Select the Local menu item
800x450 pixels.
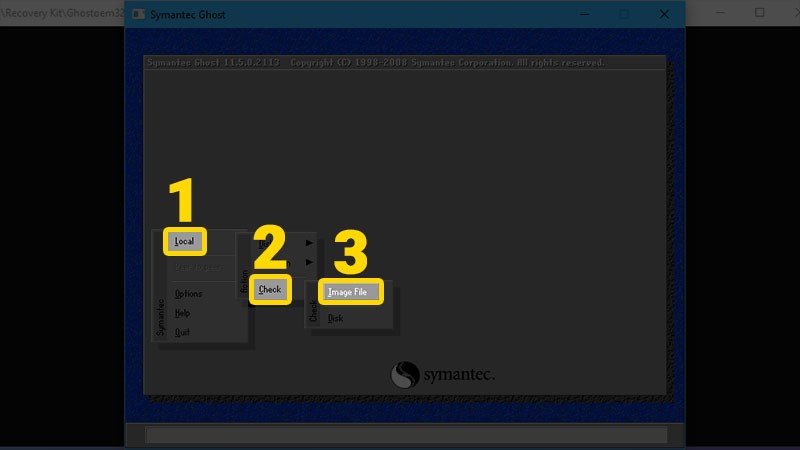[x=185, y=241]
